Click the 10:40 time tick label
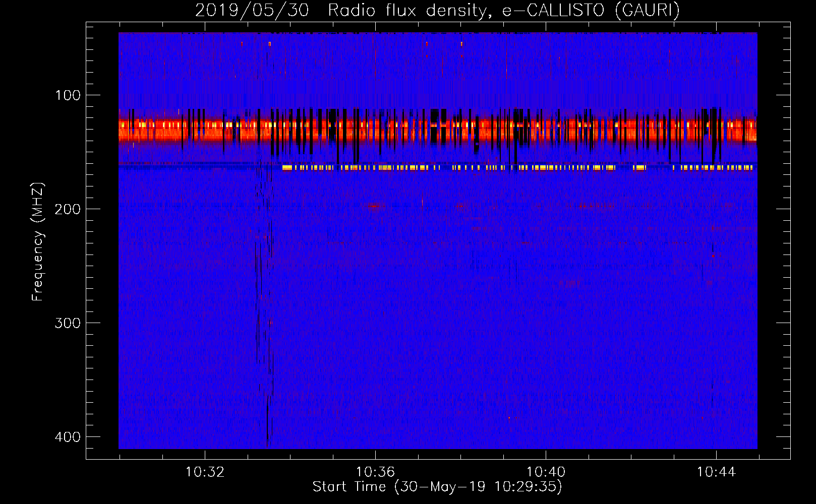The width and height of the screenshot is (816, 504). [x=546, y=472]
